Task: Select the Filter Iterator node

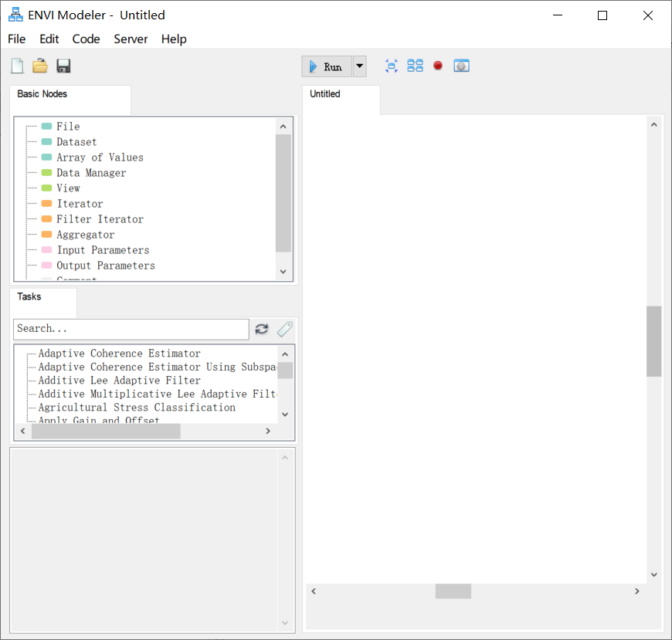Action: click(100, 219)
